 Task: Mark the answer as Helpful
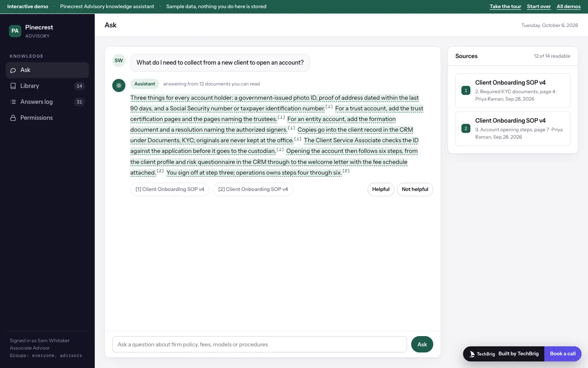point(381,189)
